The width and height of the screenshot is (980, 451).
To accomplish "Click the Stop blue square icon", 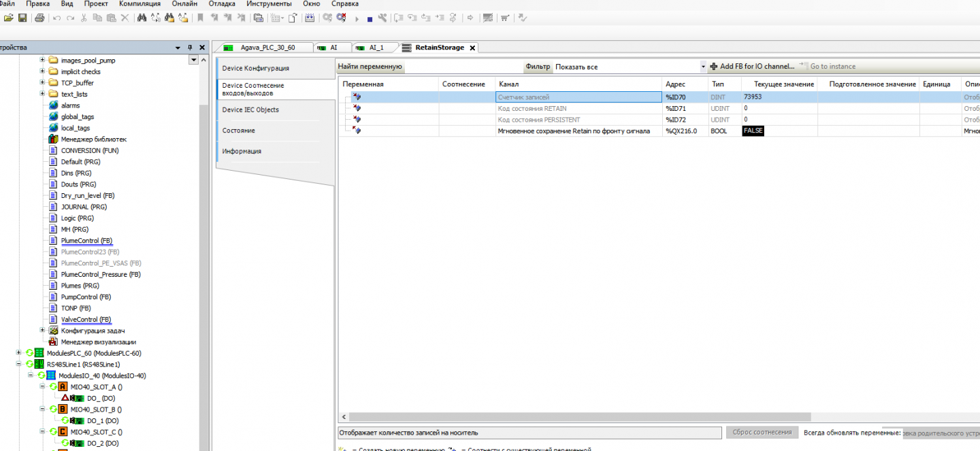I will tap(370, 19).
